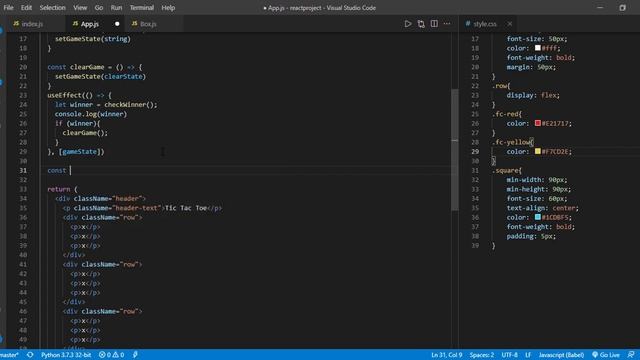Click the sync changes icon in status bar

coord(30,355)
